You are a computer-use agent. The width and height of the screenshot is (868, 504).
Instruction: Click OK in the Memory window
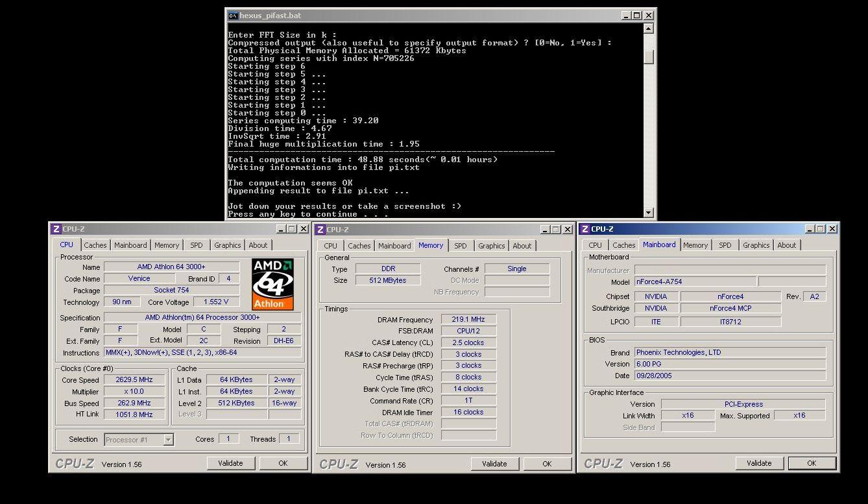[547, 464]
